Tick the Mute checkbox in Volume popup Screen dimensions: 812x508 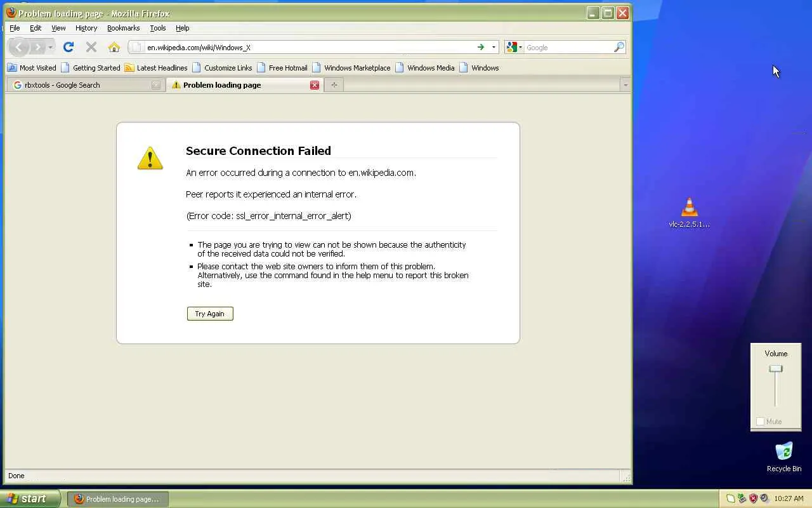point(761,422)
